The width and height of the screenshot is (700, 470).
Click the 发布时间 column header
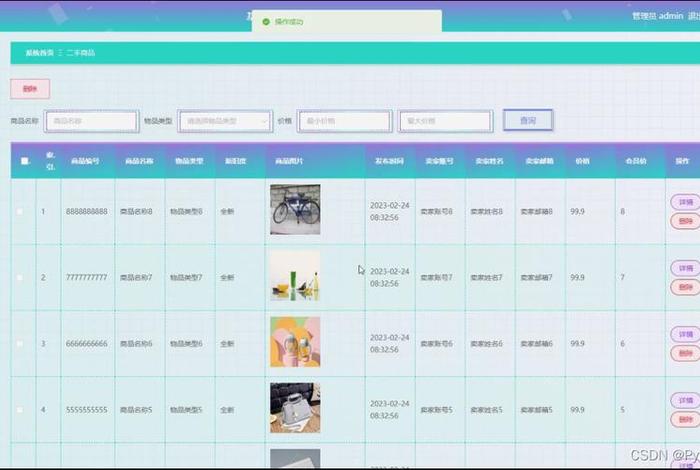[389, 161]
